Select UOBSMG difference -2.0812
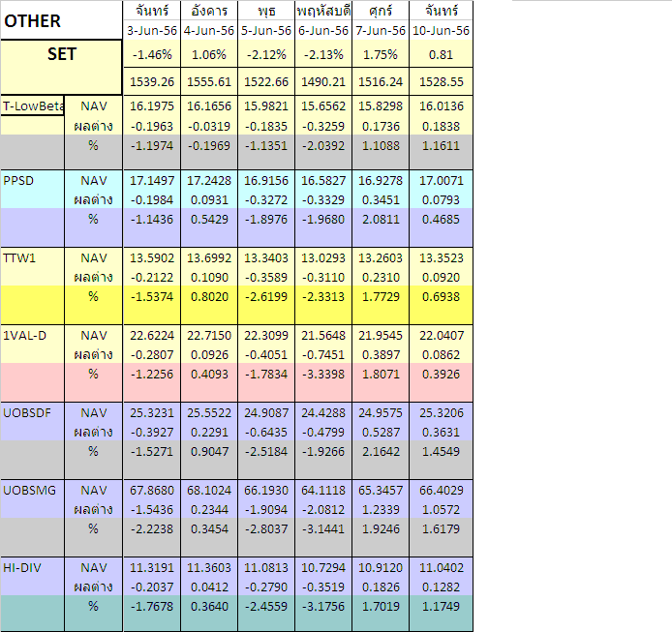Screen dimensions: 672x632 pyautogui.click(x=323, y=509)
